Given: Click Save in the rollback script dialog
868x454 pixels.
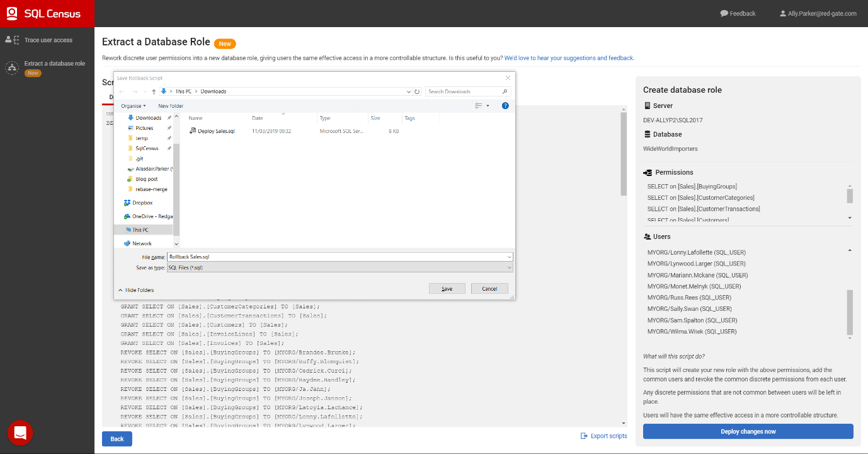Looking at the screenshot, I should click(x=447, y=289).
